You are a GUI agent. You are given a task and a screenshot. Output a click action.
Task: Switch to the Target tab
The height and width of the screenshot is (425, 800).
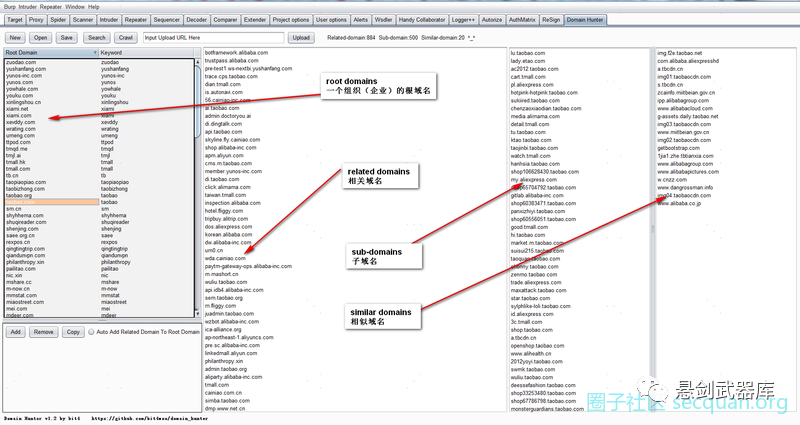click(15, 20)
